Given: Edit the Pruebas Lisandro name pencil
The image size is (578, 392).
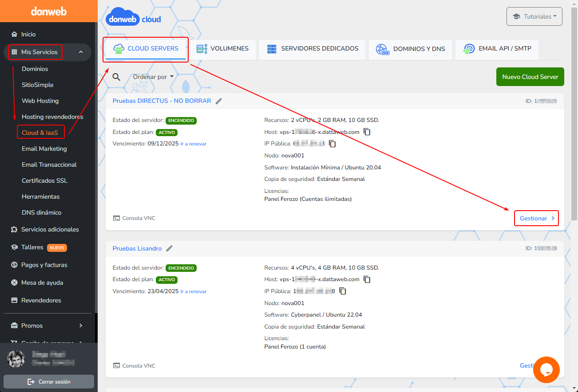Looking at the screenshot, I should (170, 249).
